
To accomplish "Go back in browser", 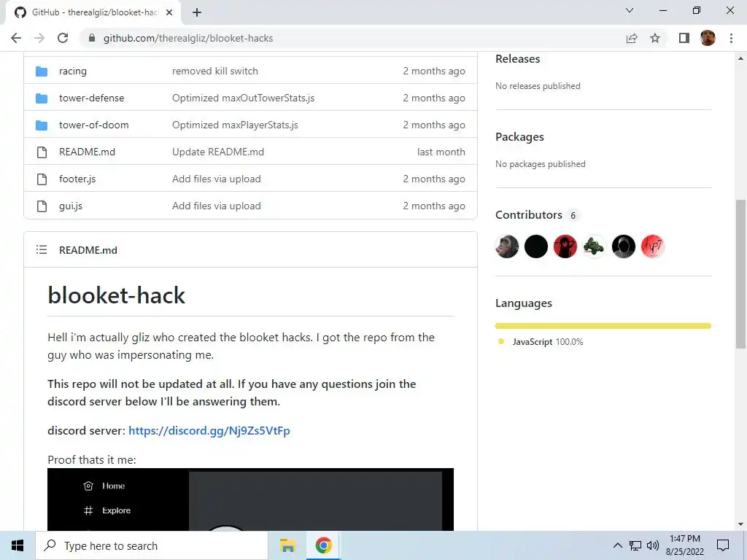I will (x=16, y=38).
